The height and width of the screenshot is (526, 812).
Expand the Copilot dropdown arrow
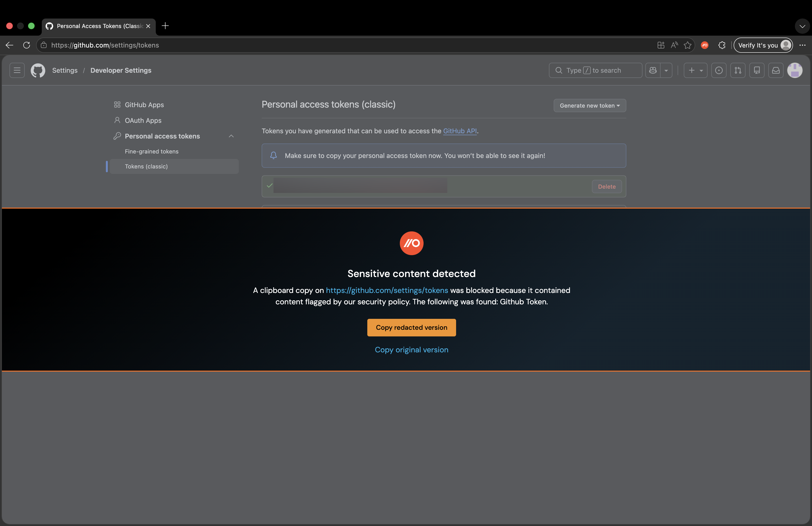click(x=666, y=70)
